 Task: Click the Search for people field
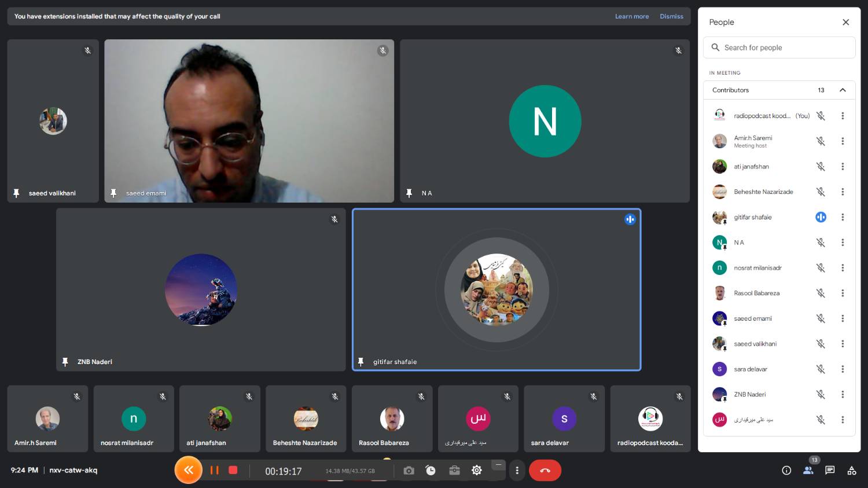point(779,47)
